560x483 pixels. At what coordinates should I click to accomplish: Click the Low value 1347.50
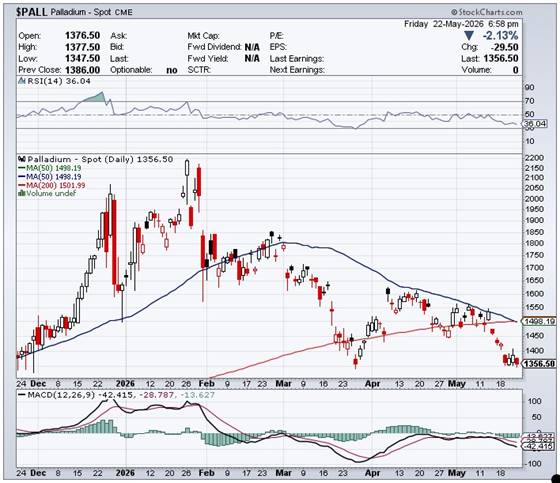[x=82, y=58]
